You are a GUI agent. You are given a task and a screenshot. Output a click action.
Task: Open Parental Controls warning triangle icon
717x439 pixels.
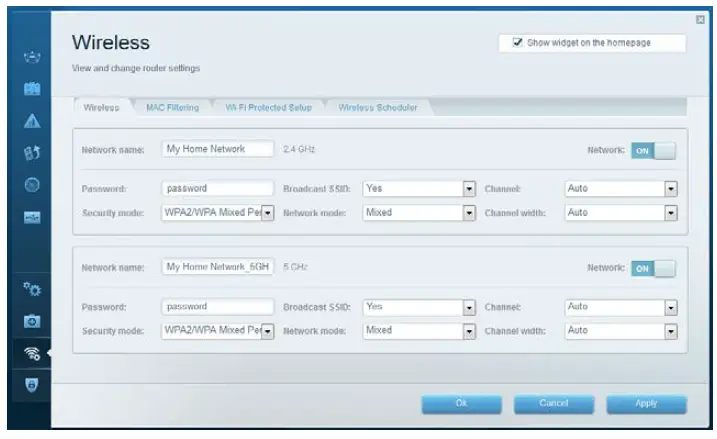coord(32,121)
